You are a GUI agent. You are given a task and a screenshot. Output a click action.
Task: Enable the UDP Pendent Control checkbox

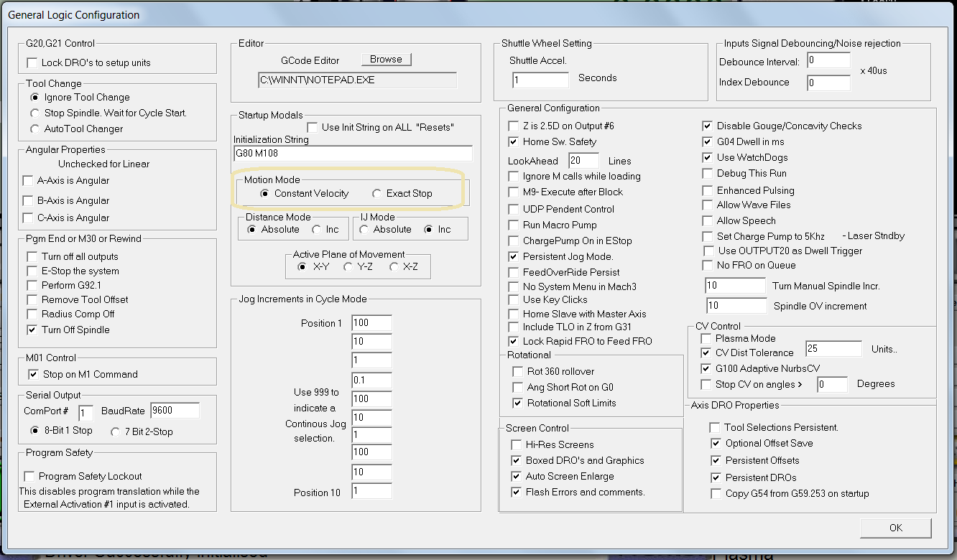pyautogui.click(x=513, y=209)
